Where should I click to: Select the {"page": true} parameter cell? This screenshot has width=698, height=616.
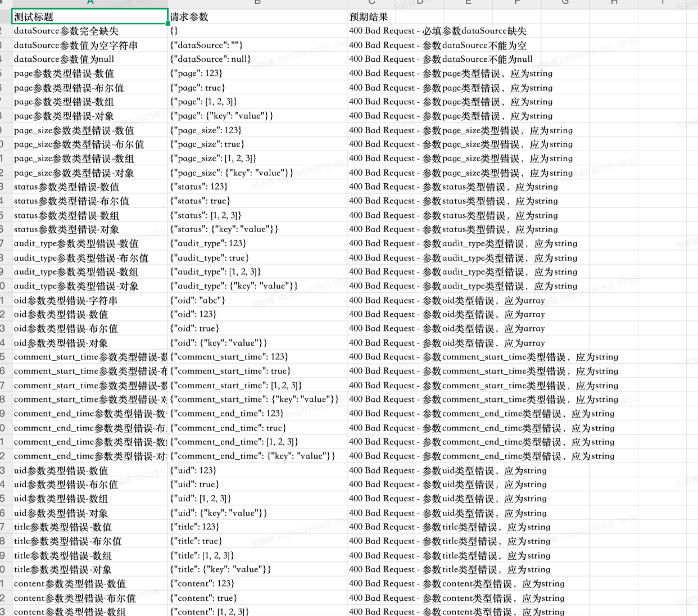coord(257,88)
